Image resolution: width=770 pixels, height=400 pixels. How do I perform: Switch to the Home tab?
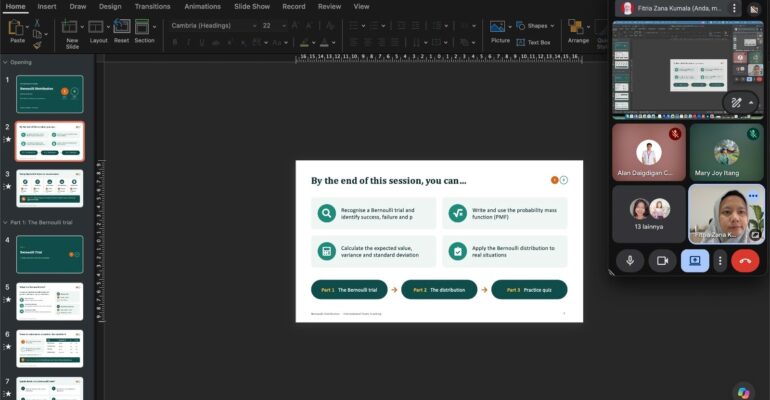tap(15, 6)
